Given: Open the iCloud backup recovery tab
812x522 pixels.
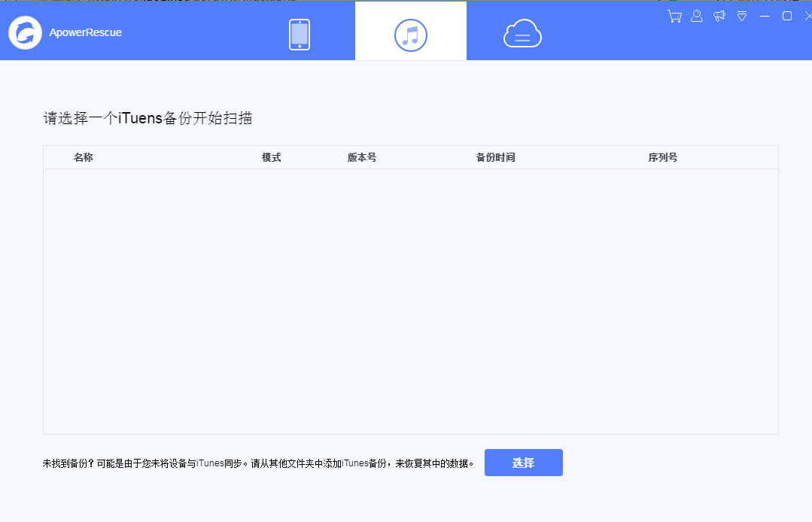Looking at the screenshot, I should pos(522,34).
